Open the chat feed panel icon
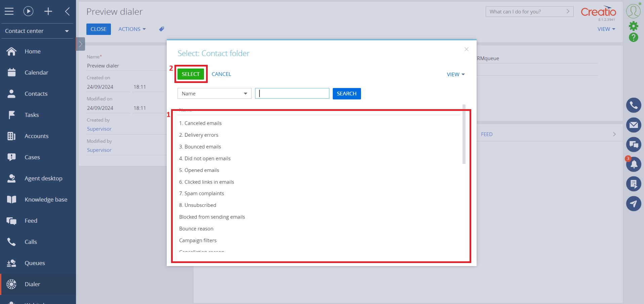 [634, 145]
